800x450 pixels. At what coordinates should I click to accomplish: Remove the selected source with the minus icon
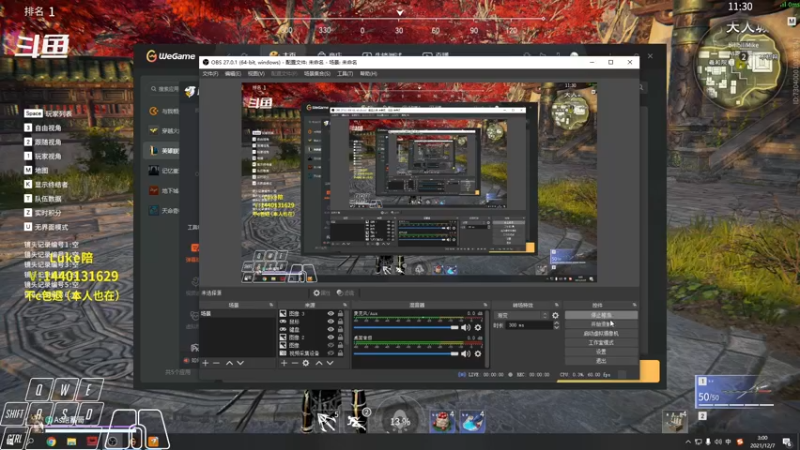[294, 363]
